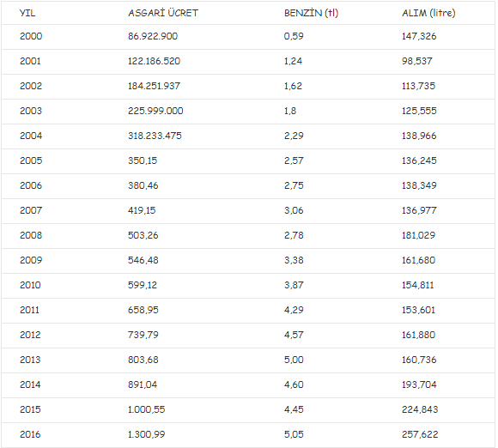Select the 2013 gasoline price 5,00
498x448 pixels.
pos(294,360)
